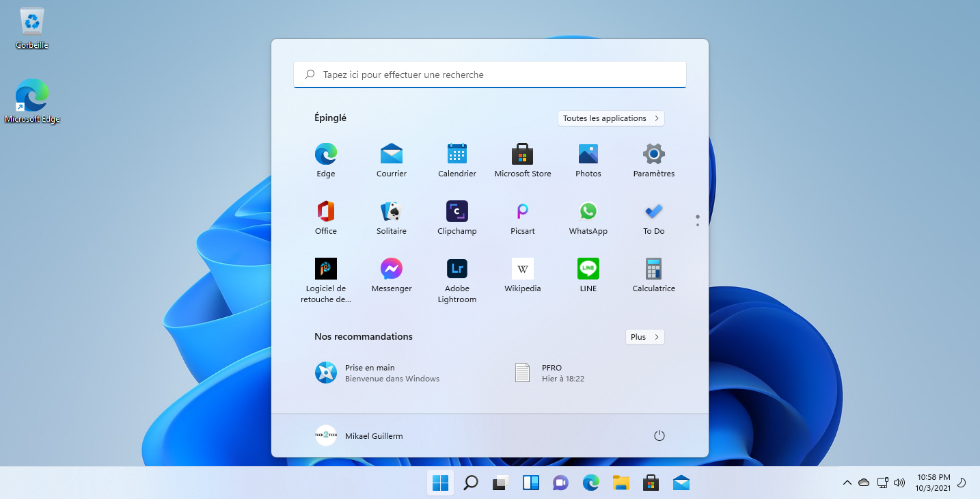The image size is (980, 499).
Task: Open network status tray icon
Action: tap(882, 483)
